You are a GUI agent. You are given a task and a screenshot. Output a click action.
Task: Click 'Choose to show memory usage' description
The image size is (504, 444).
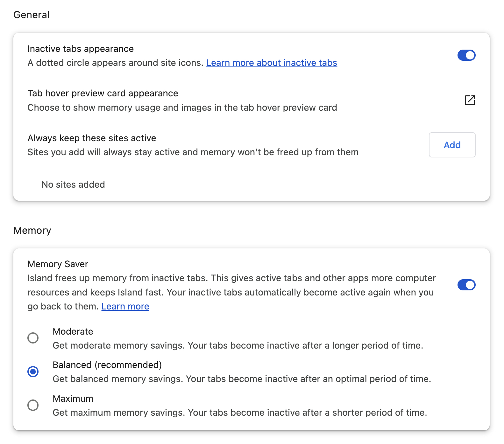(x=182, y=108)
